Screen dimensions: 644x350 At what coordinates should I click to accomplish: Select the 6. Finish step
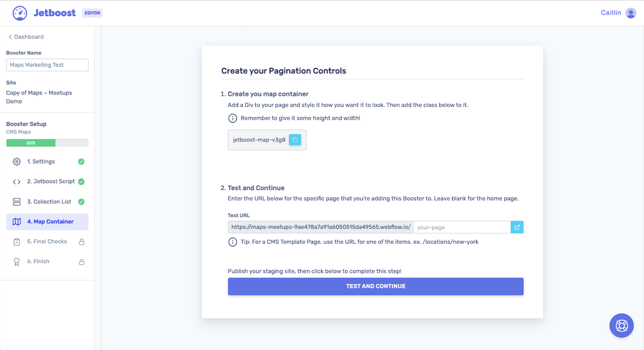[x=38, y=261]
